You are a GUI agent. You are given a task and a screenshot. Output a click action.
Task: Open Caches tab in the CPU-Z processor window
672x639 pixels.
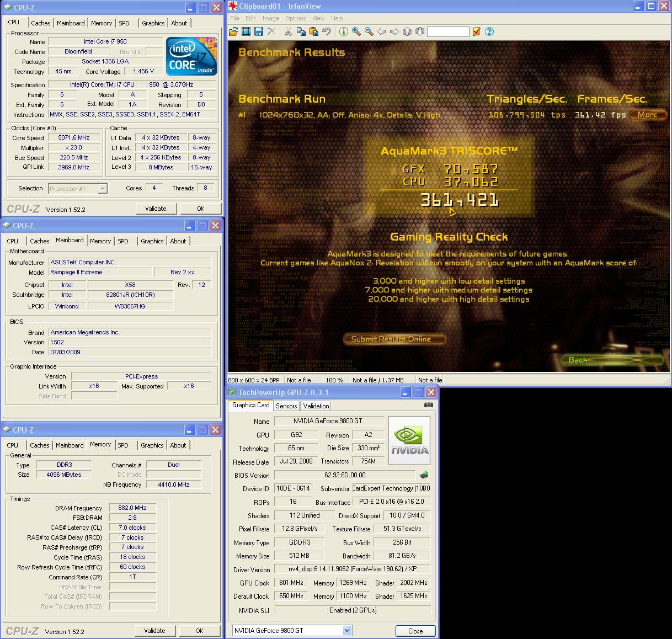coord(41,23)
